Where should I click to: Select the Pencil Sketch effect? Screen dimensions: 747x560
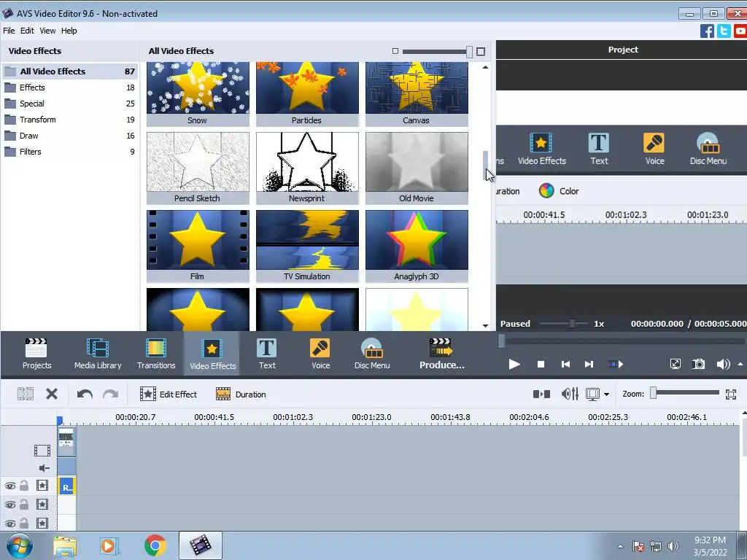coord(198,168)
